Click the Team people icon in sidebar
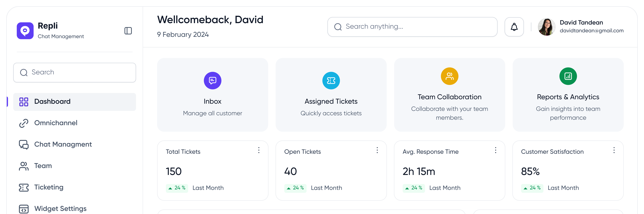The height and width of the screenshot is (214, 644). (24, 166)
